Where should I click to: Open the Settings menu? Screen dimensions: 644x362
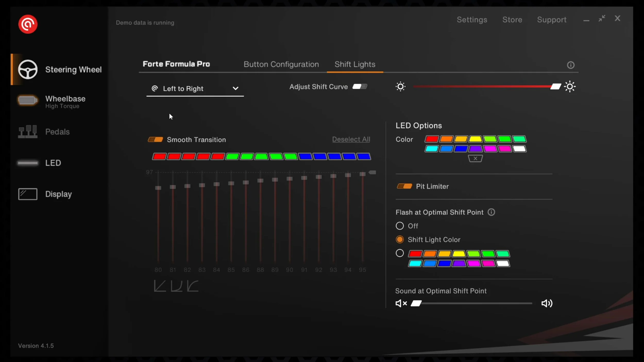[x=472, y=20]
